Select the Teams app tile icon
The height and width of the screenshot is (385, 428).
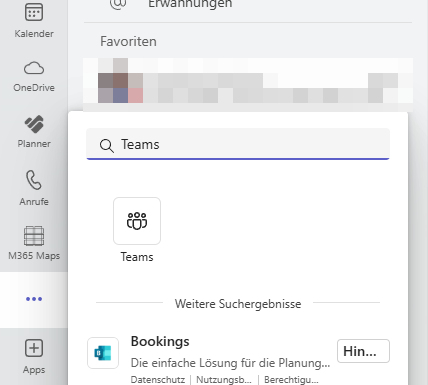137,221
